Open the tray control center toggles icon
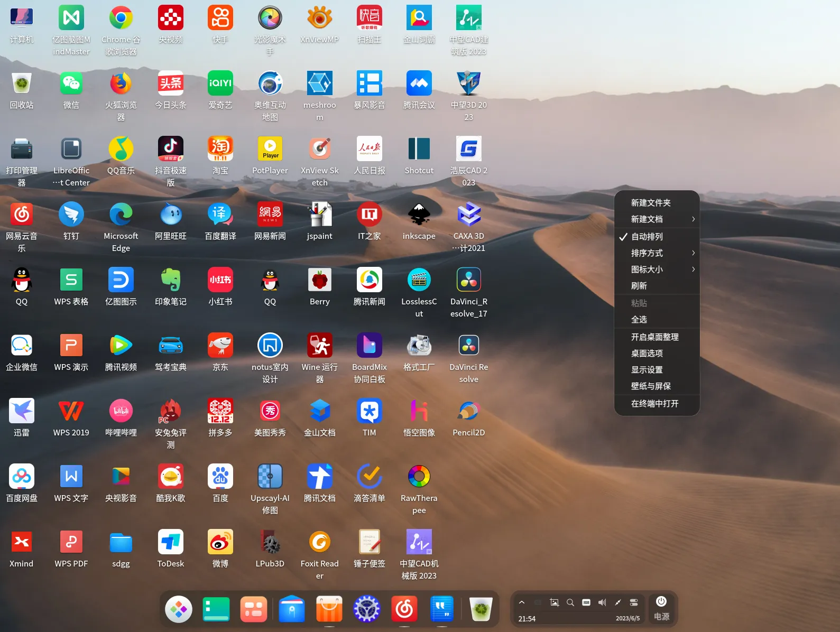The height and width of the screenshot is (632, 840). pyautogui.click(x=634, y=602)
